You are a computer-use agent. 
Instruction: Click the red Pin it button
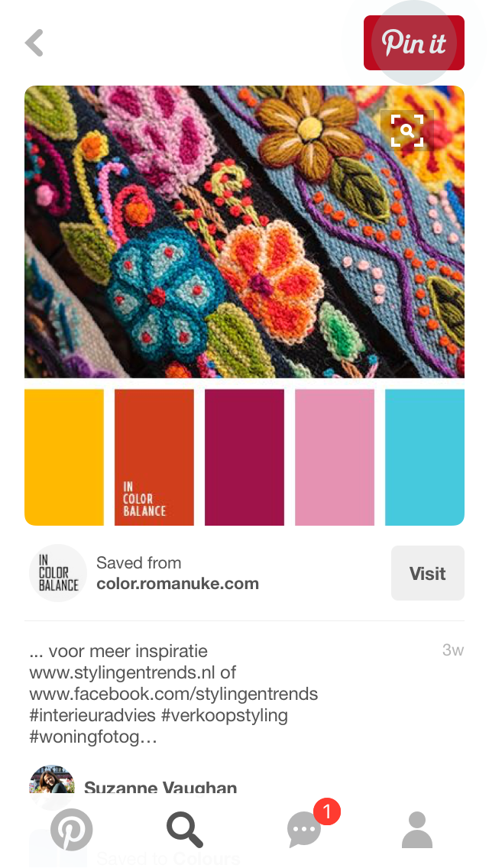413,44
